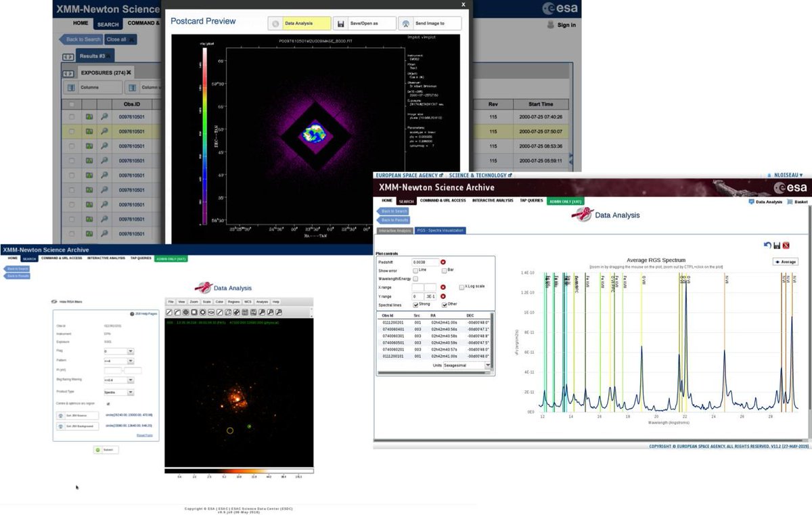The height and width of the screenshot is (515, 812).
Task: Click the JS9 colorbar scale
Action: point(239,470)
